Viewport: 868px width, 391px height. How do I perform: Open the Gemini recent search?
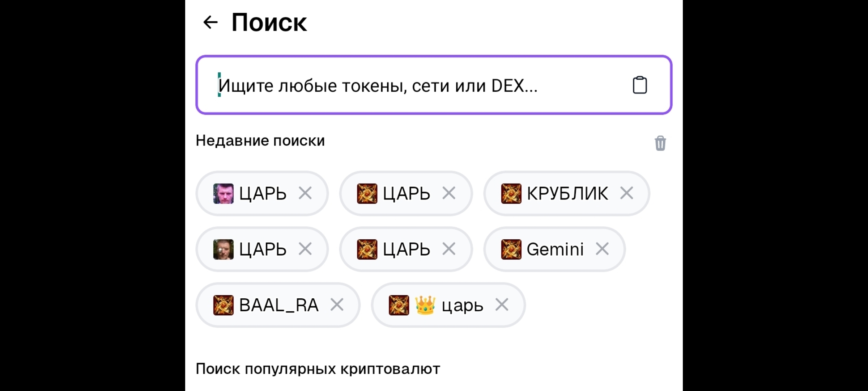[x=555, y=249]
